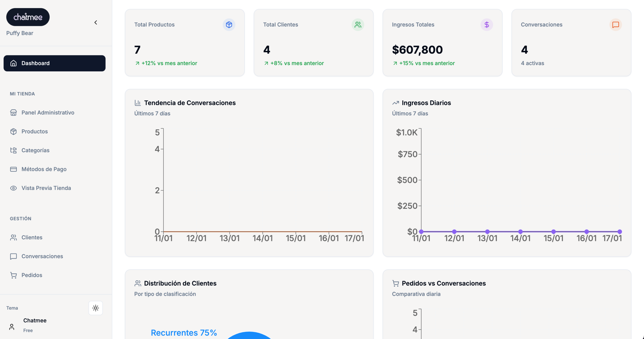Open Métodos de Pago
The height and width of the screenshot is (339, 644).
[44, 169]
